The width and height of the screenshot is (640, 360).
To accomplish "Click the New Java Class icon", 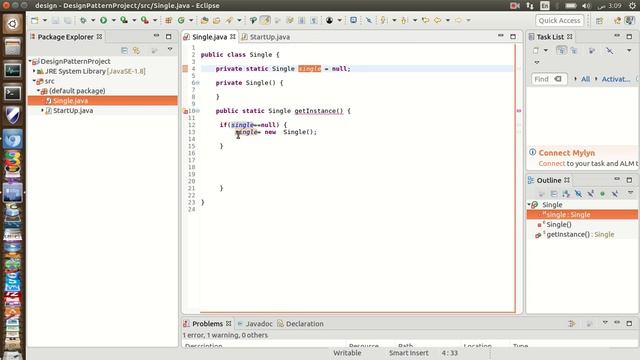I will pos(181,20).
